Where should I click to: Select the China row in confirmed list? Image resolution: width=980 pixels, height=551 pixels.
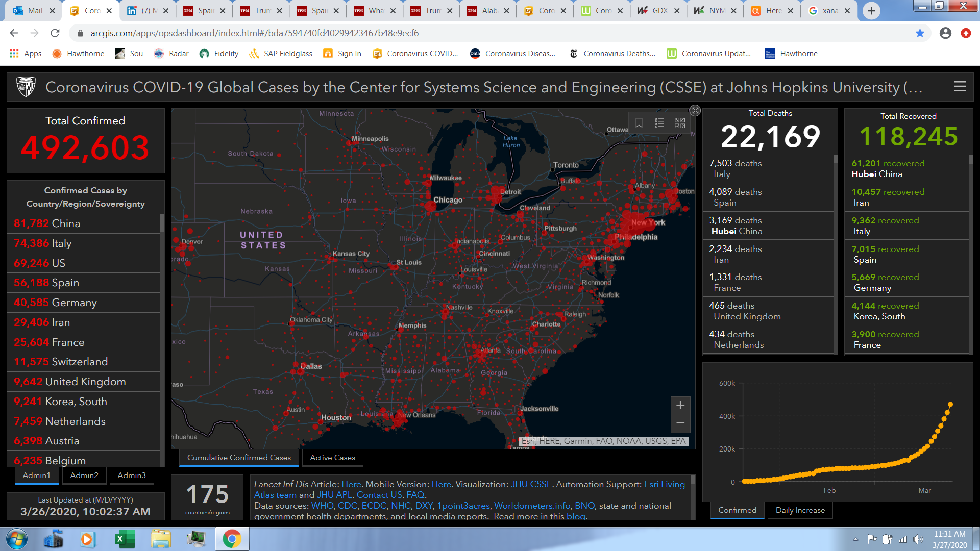[x=84, y=223]
